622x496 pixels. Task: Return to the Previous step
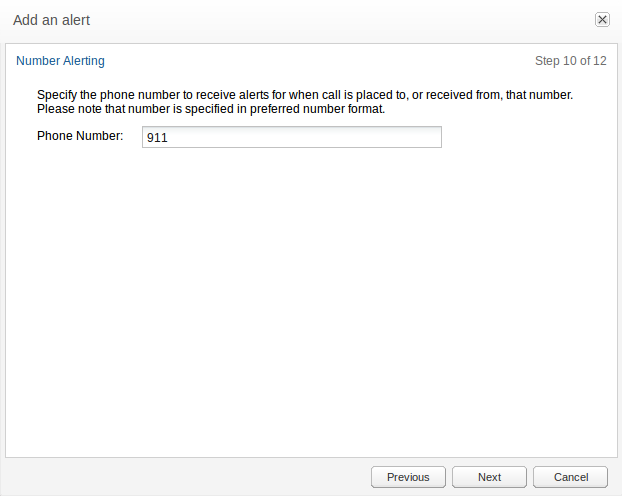coord(408,477)
